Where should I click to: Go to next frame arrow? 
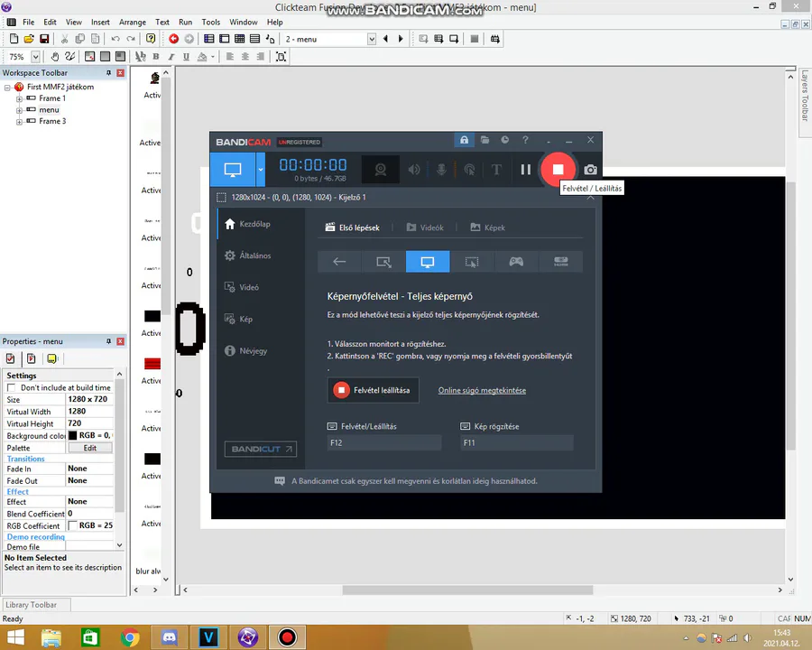401,39
